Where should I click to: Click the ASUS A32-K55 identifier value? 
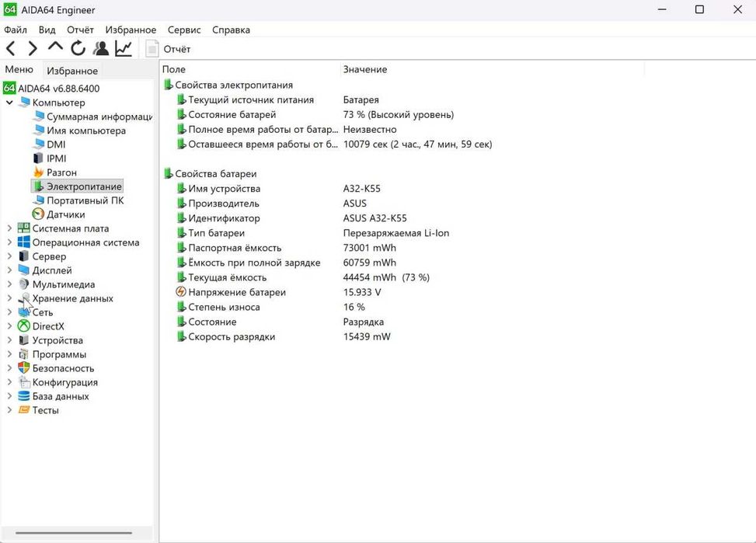coord(375,218)
